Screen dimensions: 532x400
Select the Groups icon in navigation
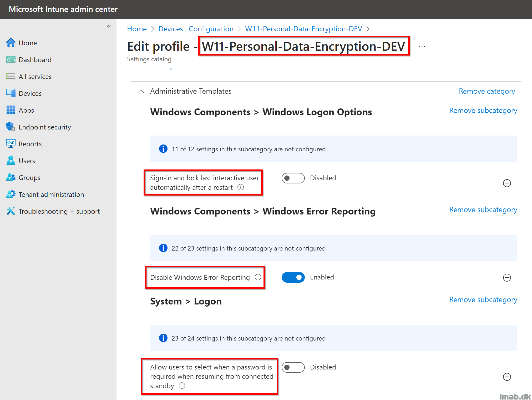11,177
